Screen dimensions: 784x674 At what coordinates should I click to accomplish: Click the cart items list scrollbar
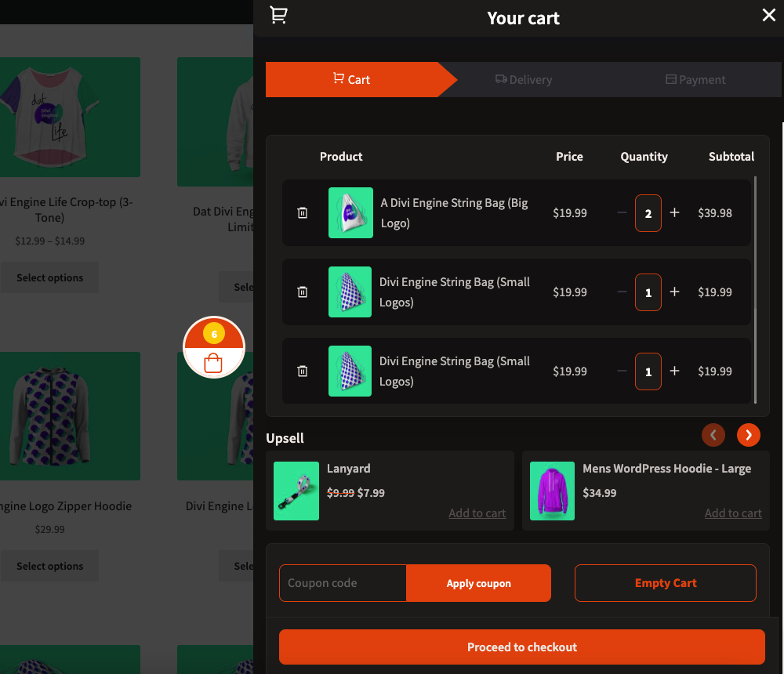pos(755,290)
